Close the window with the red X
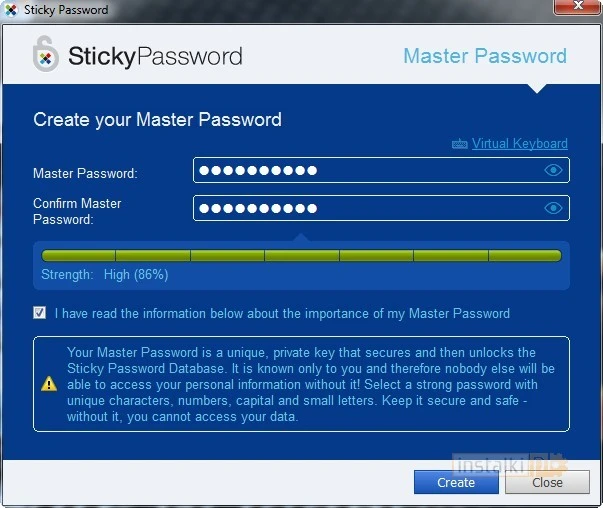 (577, 7)
